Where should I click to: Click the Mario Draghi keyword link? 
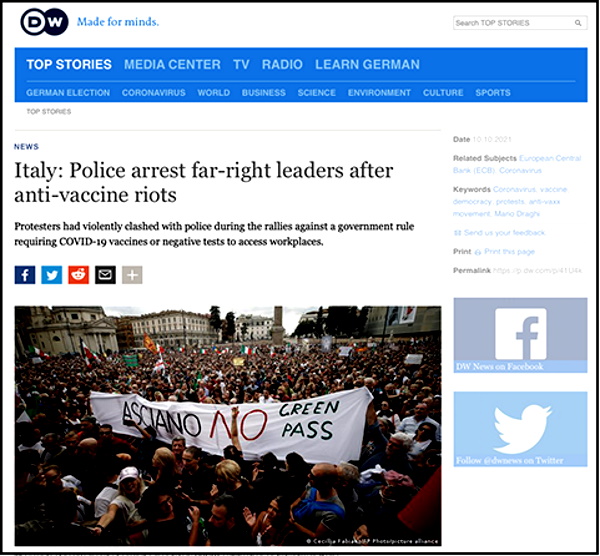(x=517, y=214)
